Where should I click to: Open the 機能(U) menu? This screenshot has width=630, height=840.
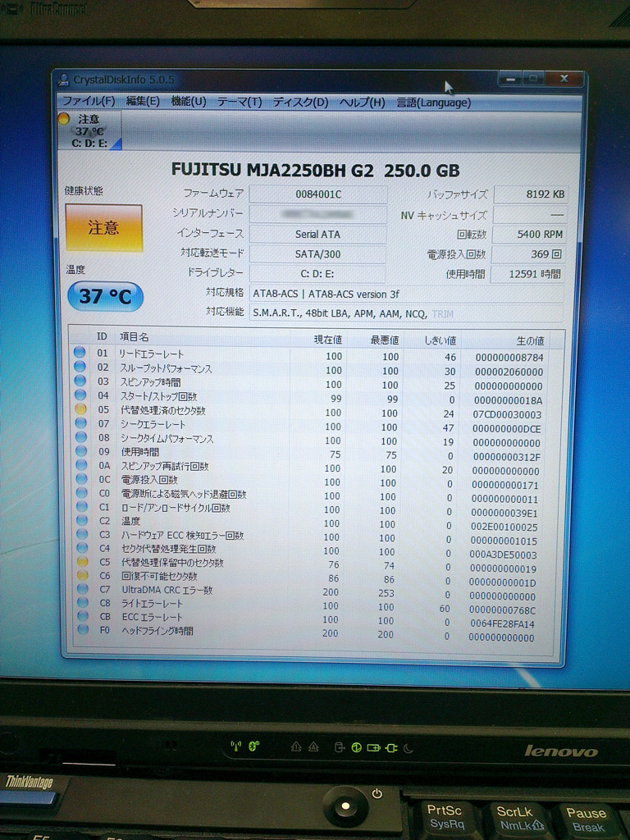(x=189, y=101)
